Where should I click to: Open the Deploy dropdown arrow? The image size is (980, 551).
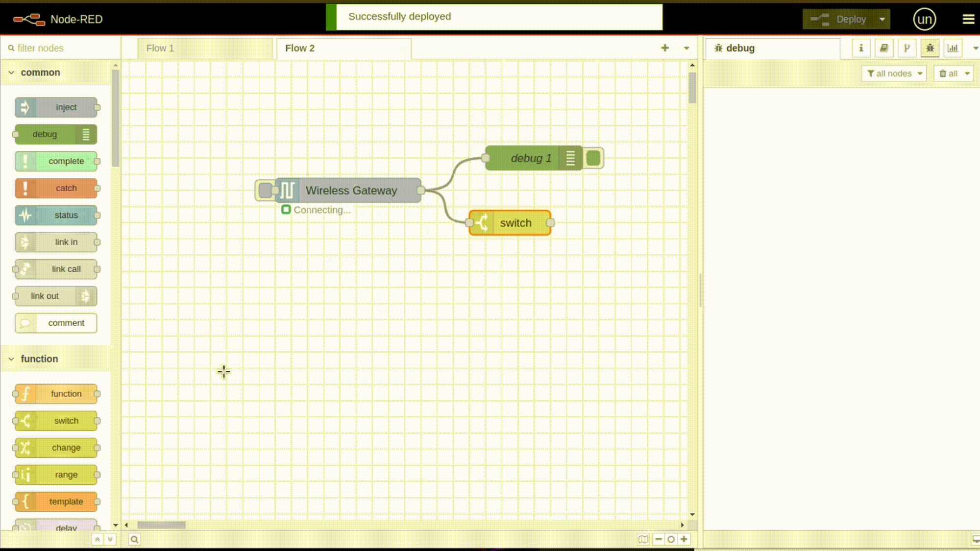pos(882,19)
